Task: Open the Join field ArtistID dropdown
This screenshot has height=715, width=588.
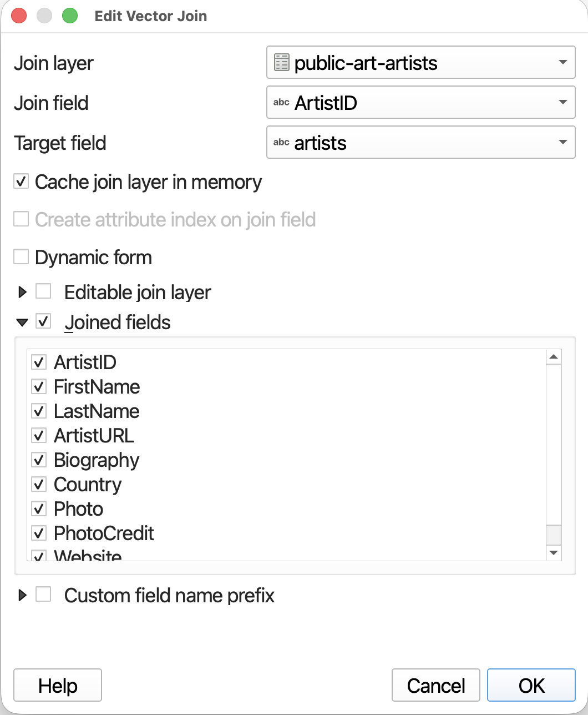Action: coord(420,103)
